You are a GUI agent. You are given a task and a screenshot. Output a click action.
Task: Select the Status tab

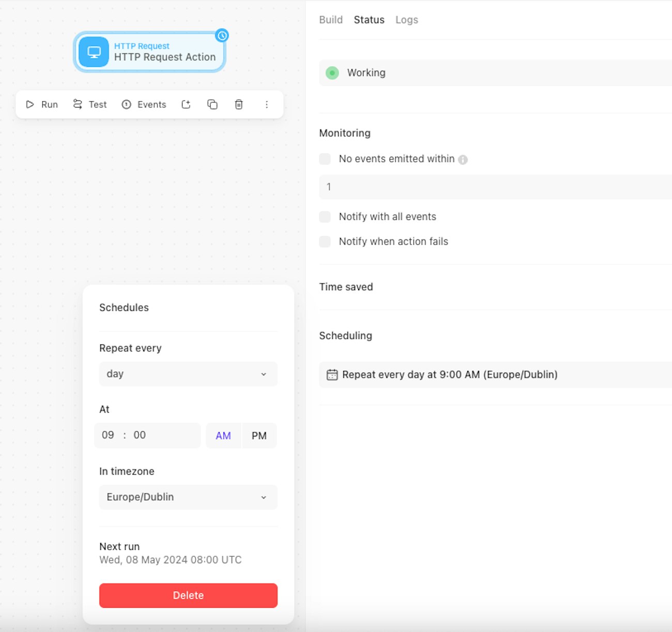tap(369, 20)
